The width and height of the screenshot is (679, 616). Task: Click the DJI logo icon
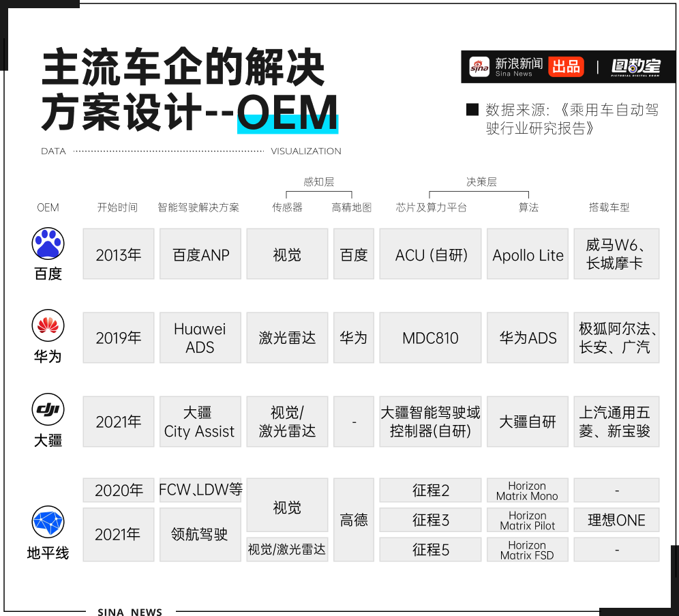coord(48,409)
